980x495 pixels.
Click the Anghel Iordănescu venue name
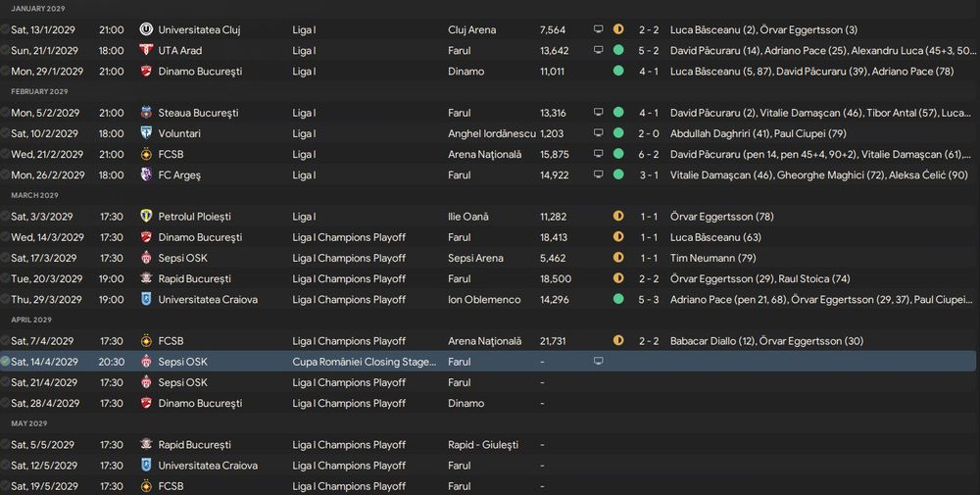point(492,133)
